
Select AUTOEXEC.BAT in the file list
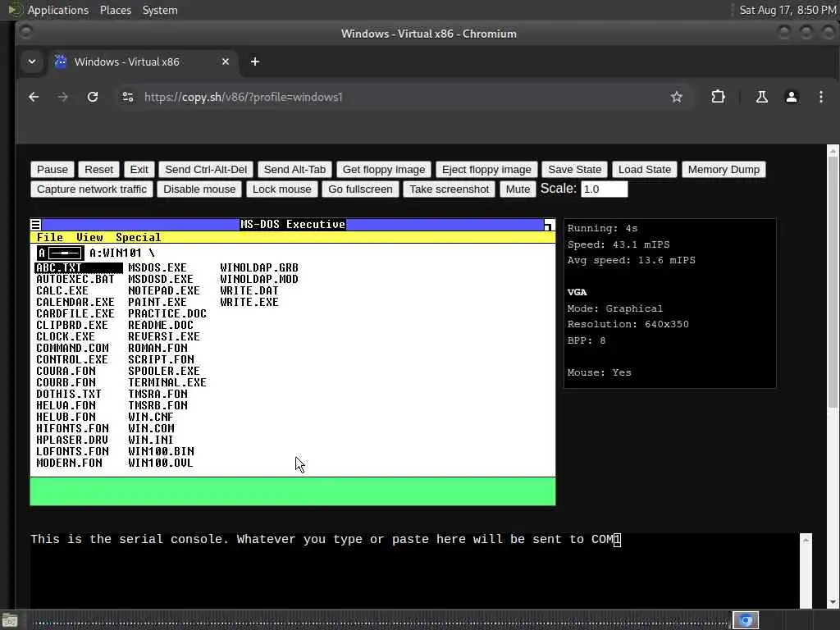pyautogui.click(x=75, y=279)
